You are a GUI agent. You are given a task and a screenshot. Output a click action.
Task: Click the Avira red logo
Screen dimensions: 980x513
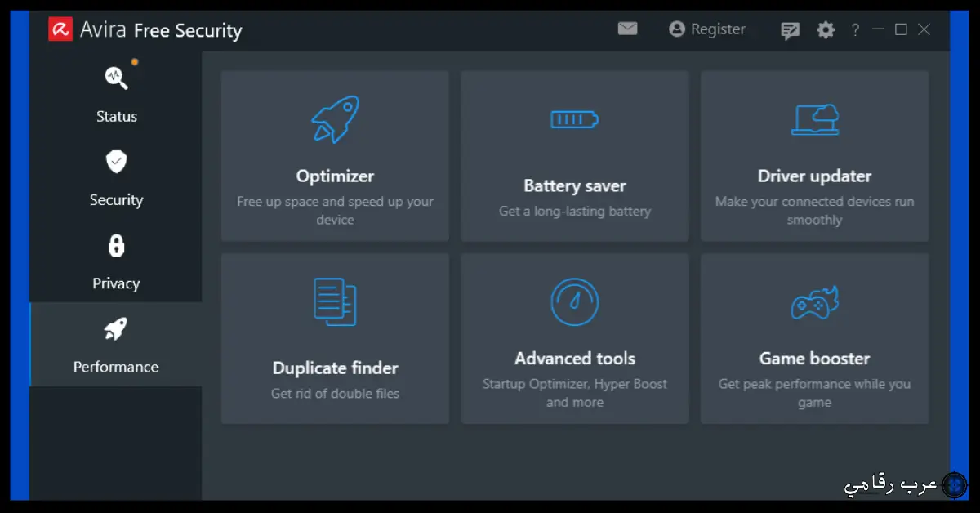click(60, 30)
